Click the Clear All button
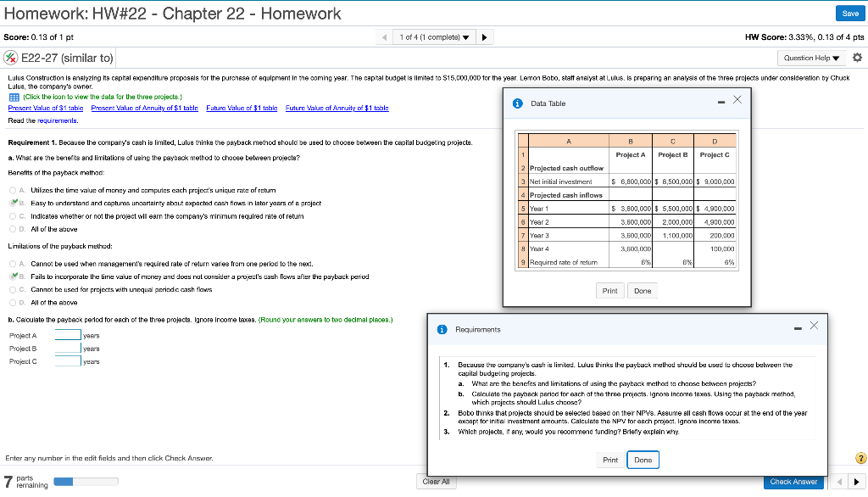 tap(436, 482)
